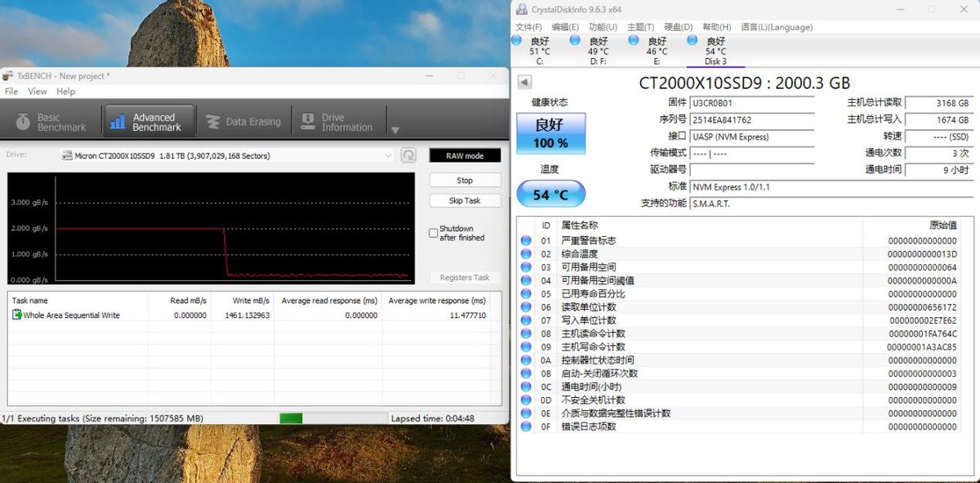Click status icon for attribute 0E 介质与数据完整性错误计数
This screenshot has width=980, height=483.
(526, 414)
